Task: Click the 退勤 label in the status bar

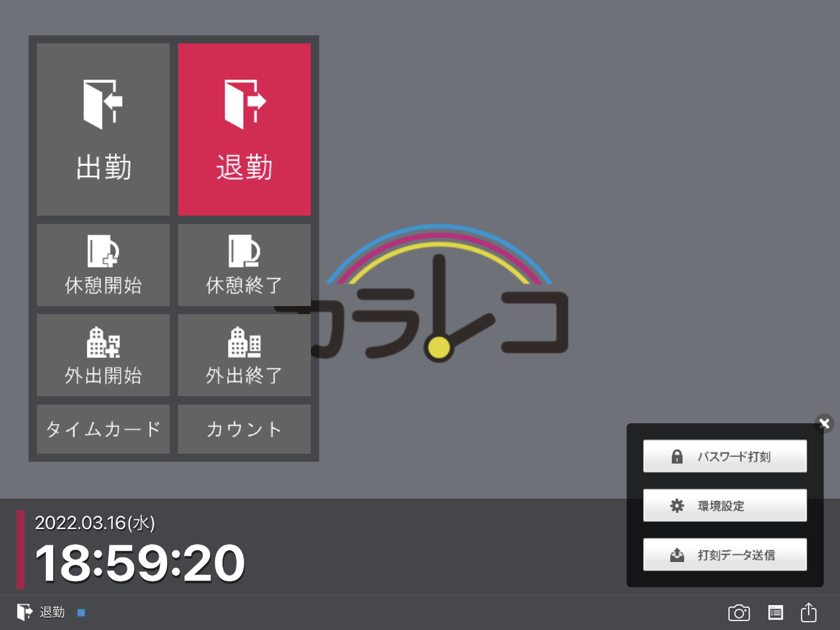Action: [x=52, y=612]
